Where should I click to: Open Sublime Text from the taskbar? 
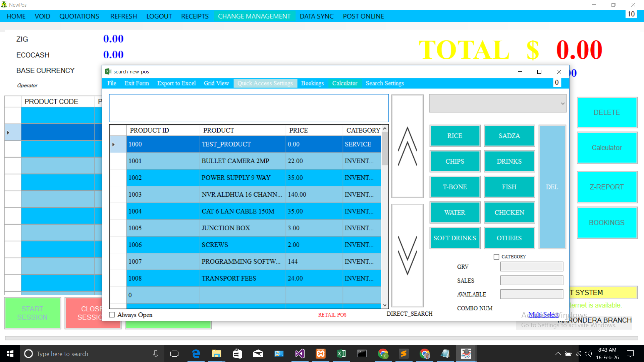(x=404, y=354)
